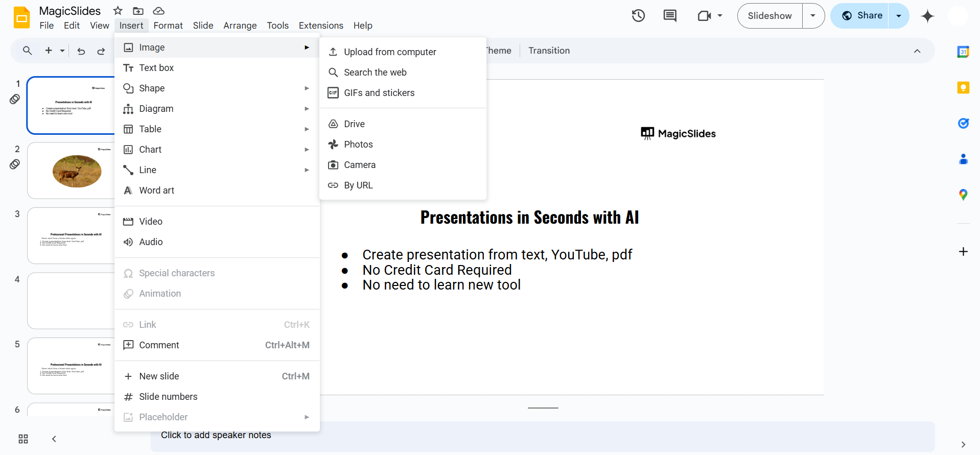
Task: Choose Search the web
Action: click(x=403, y=73)
